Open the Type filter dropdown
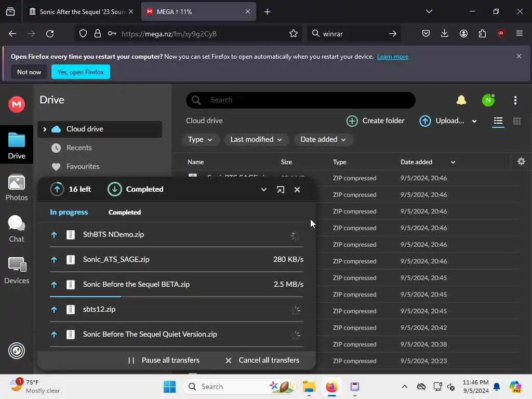The width and height of the screenshot is (532, 399). [200, 139]
